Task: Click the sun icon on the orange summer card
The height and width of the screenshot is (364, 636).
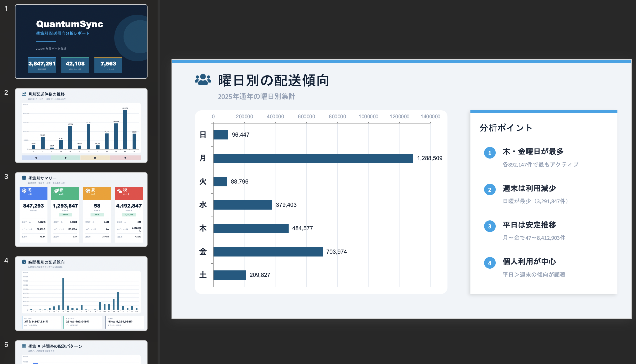Action: [x=88, y=191]
